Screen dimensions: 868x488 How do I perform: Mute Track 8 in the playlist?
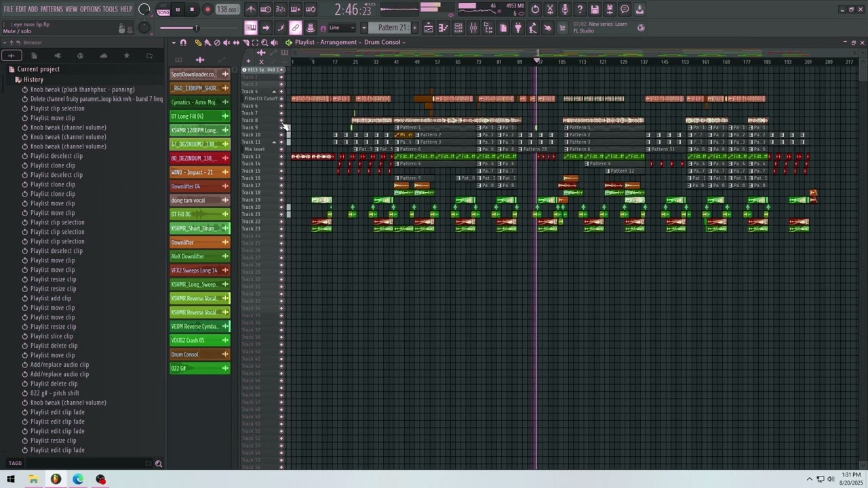[281, 120]
